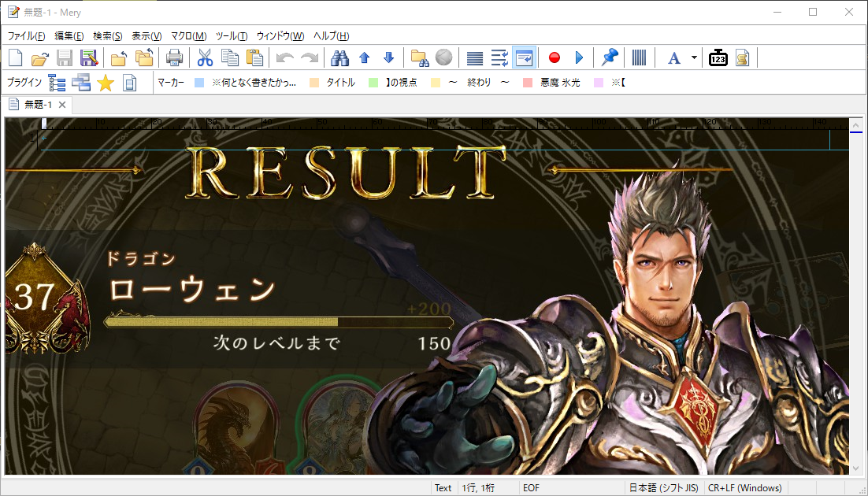Click the font letter A icon
The height and width of the screenshot is (496, 868).
tap(673, 57)
